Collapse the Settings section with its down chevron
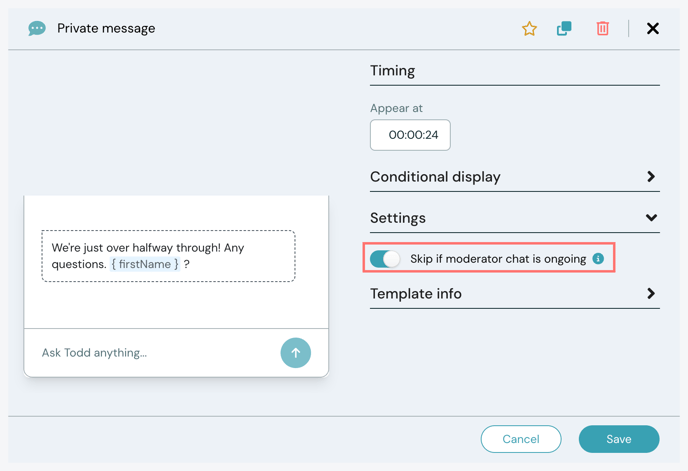This screenshot has width=688, height=471. (x=651, y=218)
